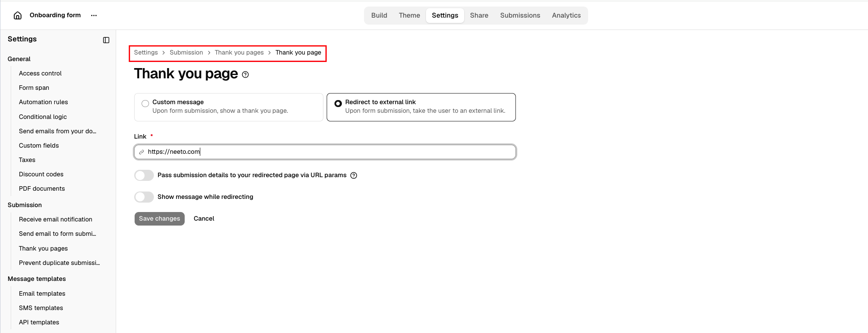Switch to the Build tab
This screenshot has width=868, height=333.
[379, 16]
